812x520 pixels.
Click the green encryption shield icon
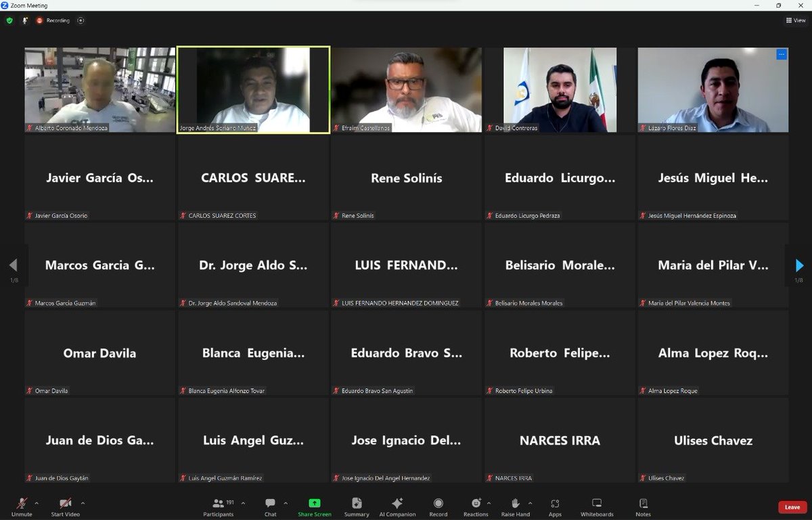pos(9,20)
